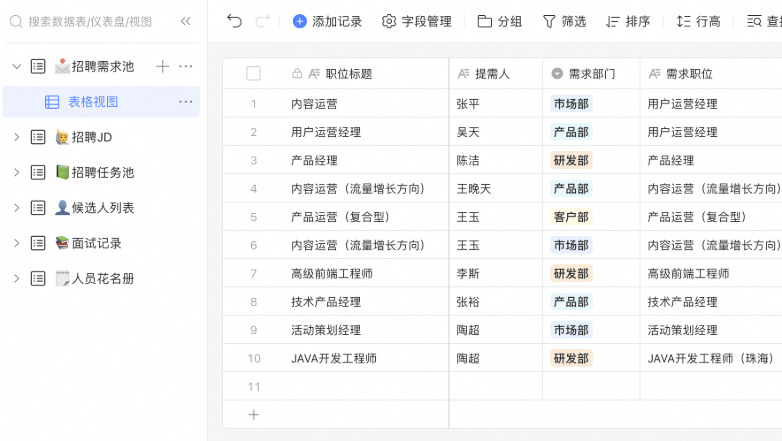Expand the 候选人列表 tree node
Viewport: 782px width, 441px height.
16,208
